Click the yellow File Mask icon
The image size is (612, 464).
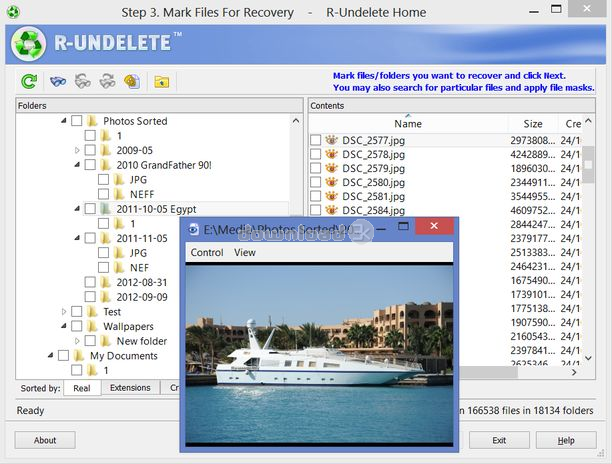click(x=132, y=81)
